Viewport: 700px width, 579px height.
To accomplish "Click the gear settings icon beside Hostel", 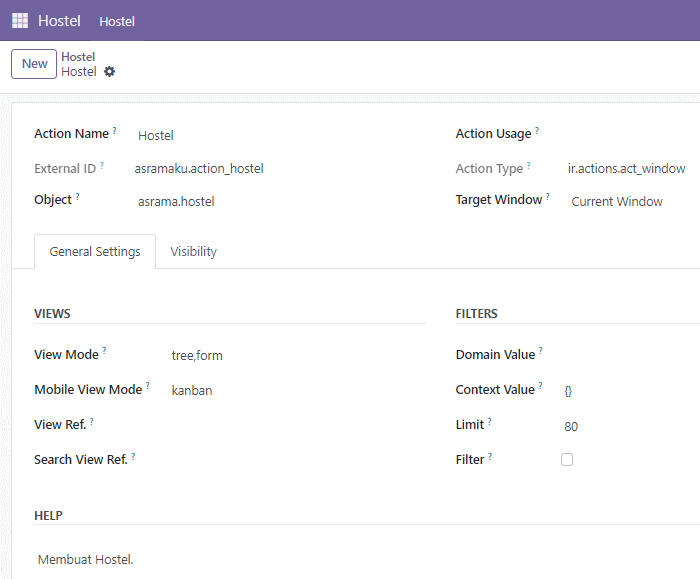I will click(109, 71).
